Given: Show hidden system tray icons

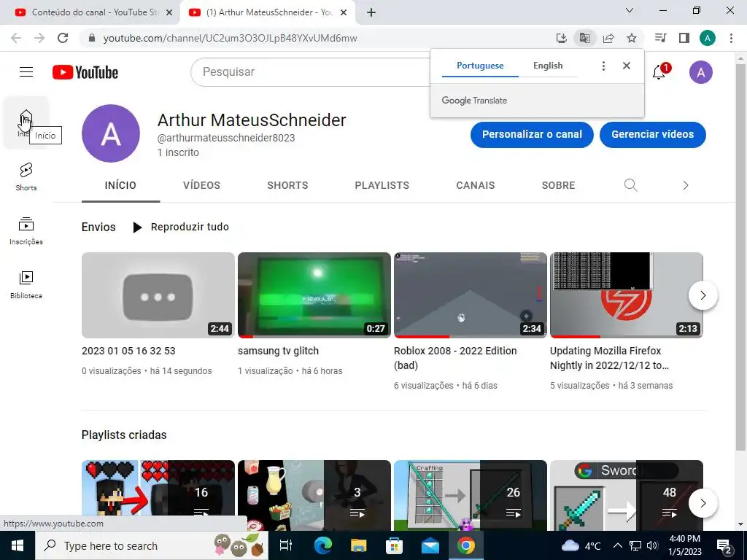Looking at the screenshot, I should [x=617, y=545].
